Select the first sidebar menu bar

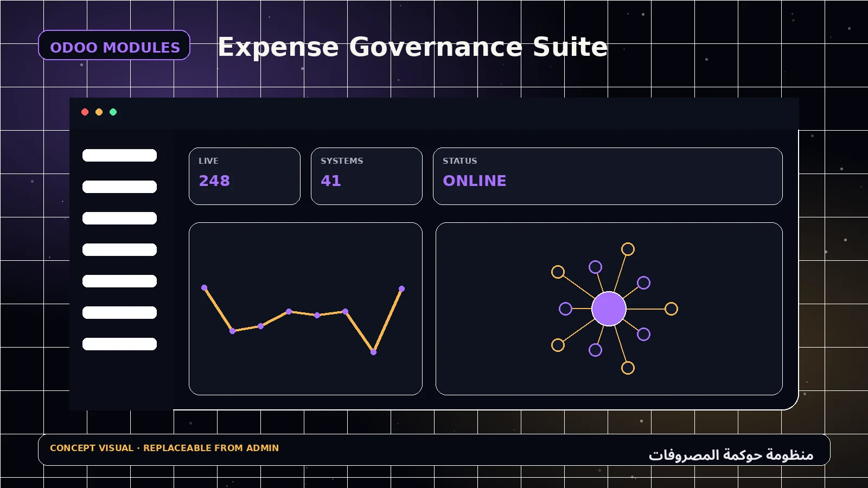coord(119,156)
